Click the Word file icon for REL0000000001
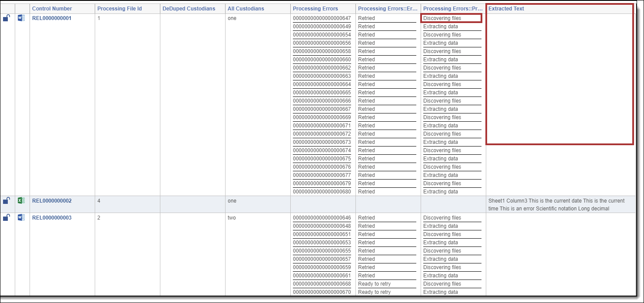This screenshot has width=644, height=303. (x=21, y=18)
